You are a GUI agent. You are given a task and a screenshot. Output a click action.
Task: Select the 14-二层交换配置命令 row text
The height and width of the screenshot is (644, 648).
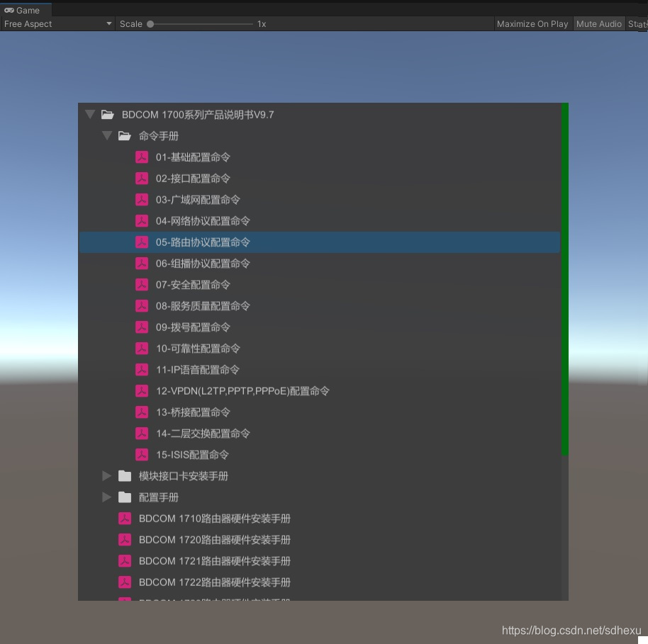[203, 434]
